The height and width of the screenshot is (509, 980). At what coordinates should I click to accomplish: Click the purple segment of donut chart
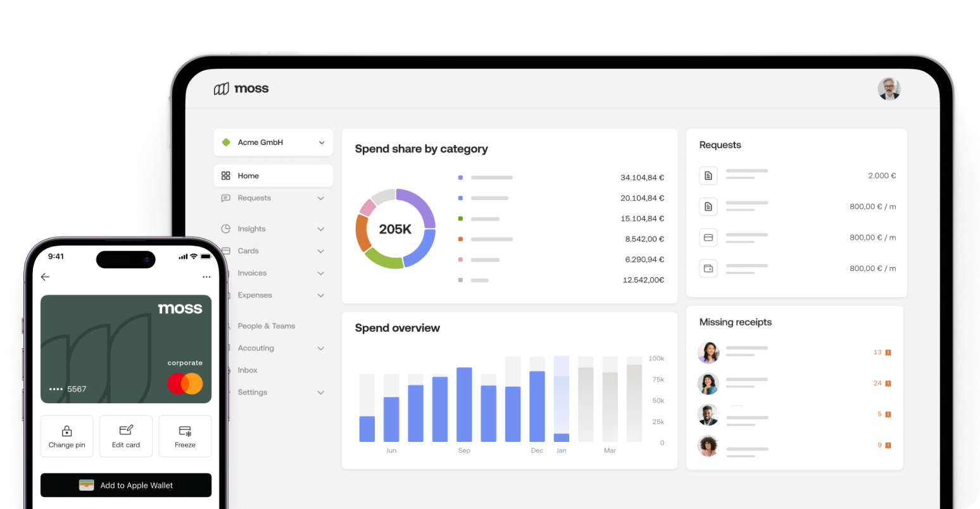point(420,206)
